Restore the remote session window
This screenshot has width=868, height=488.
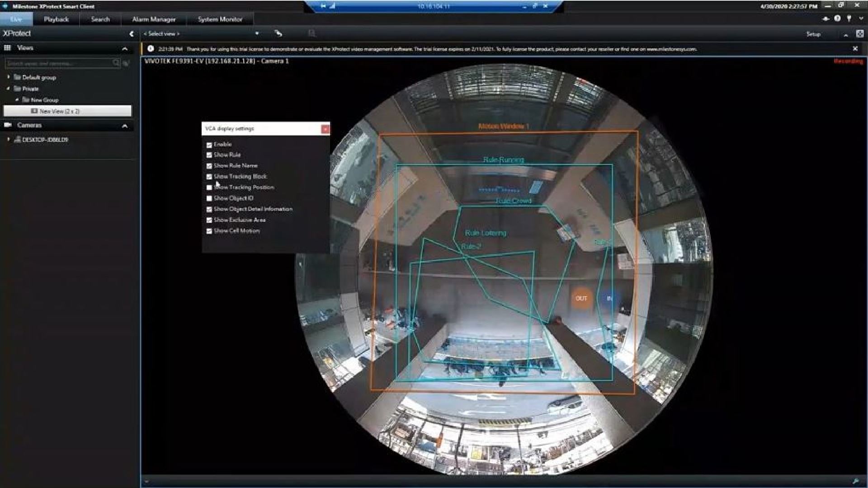pyautogui.click(x=535, y=6)
